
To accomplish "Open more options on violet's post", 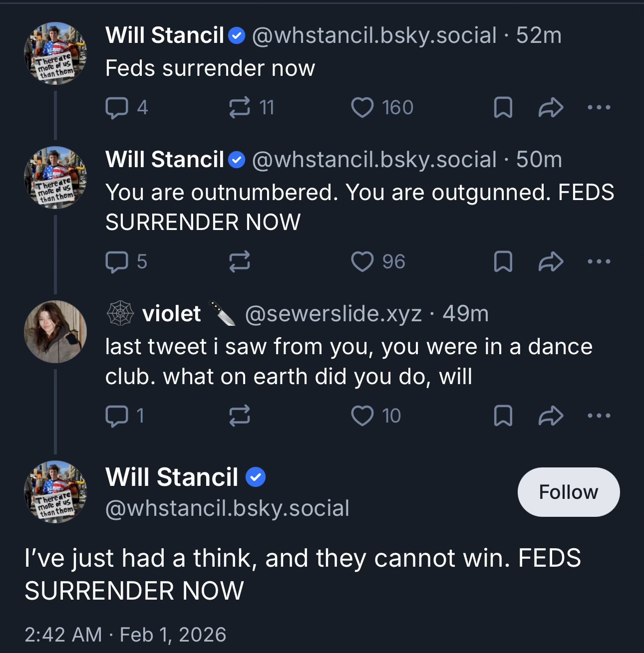I will click(x=599, y=416).
